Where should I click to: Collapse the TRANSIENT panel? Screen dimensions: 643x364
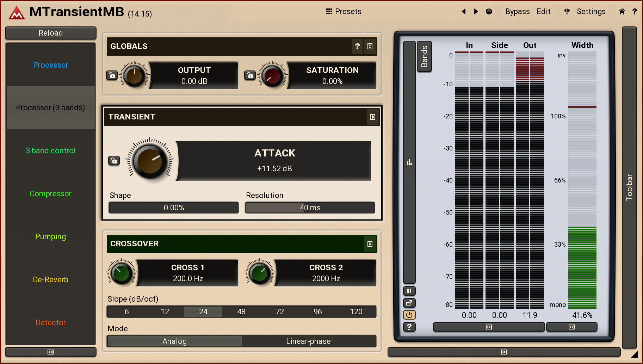click(372, 117)
